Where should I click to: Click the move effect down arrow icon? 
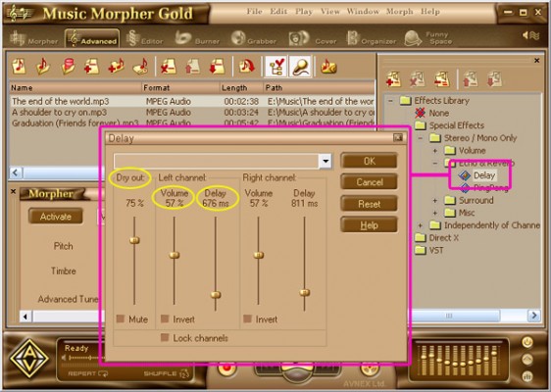tap(494, 79)
